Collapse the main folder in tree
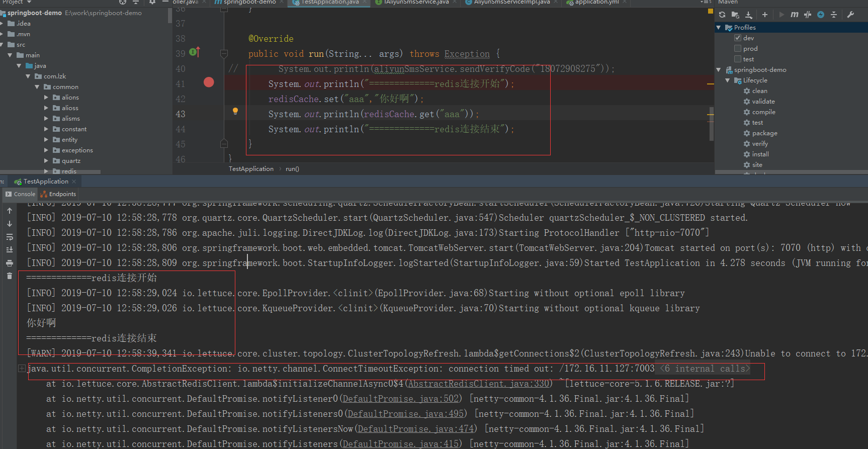Screen dimensions: 868x449 tap(10, 55)
